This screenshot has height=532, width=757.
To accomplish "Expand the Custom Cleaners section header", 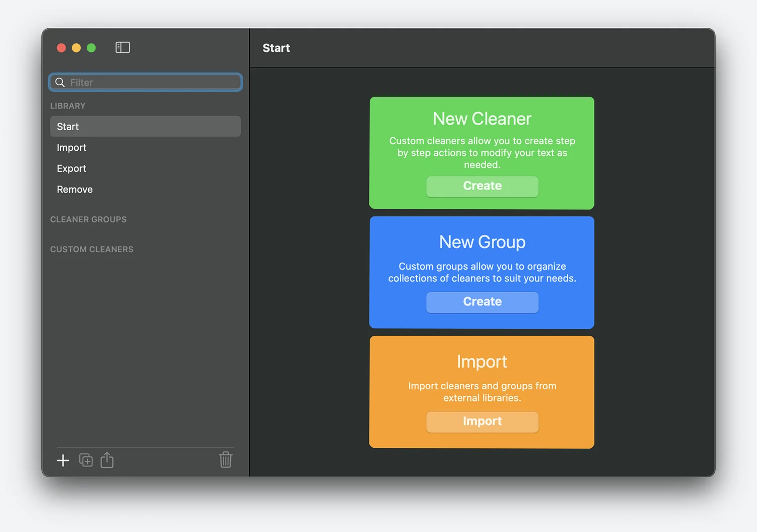I will coord(92,249).
